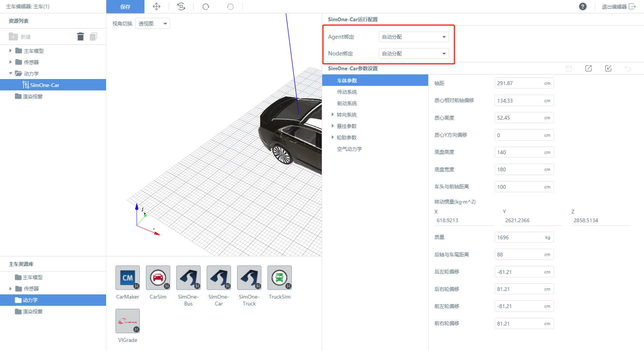This screenshot has width=644, height=351.
Task: Select the SimOne-Bus dynamics model icon
Action: [x=188, y=278]
